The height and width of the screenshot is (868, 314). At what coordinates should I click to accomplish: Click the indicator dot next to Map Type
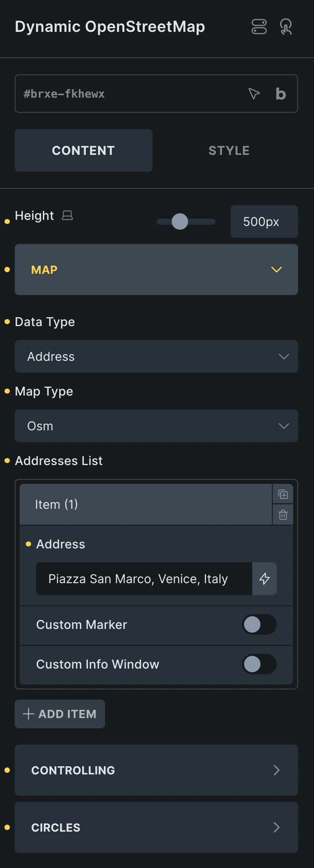click(x=7, y=391)
